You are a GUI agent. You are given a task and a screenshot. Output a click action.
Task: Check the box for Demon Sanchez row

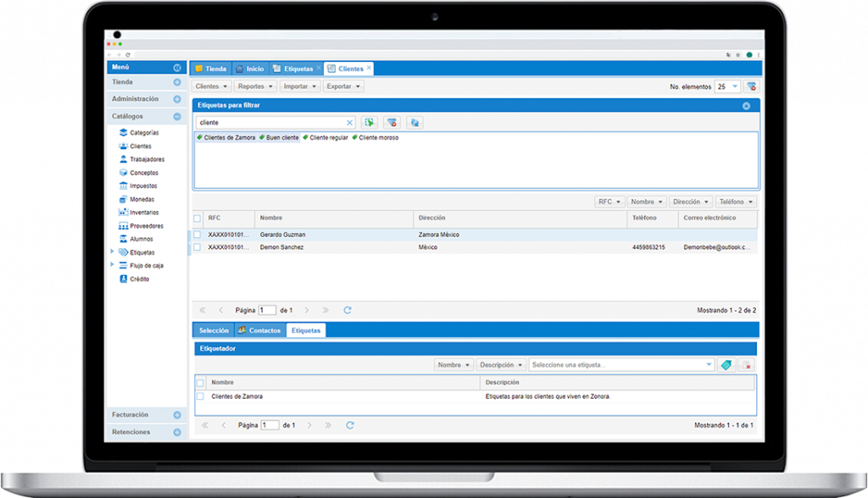198,247
